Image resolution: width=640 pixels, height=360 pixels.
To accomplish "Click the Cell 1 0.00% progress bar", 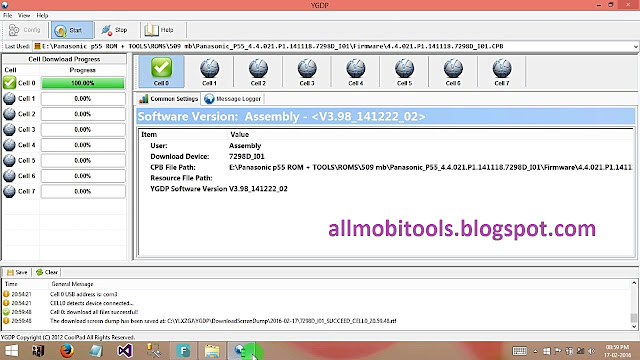I will pyautogui.click(x=83, y=99).
